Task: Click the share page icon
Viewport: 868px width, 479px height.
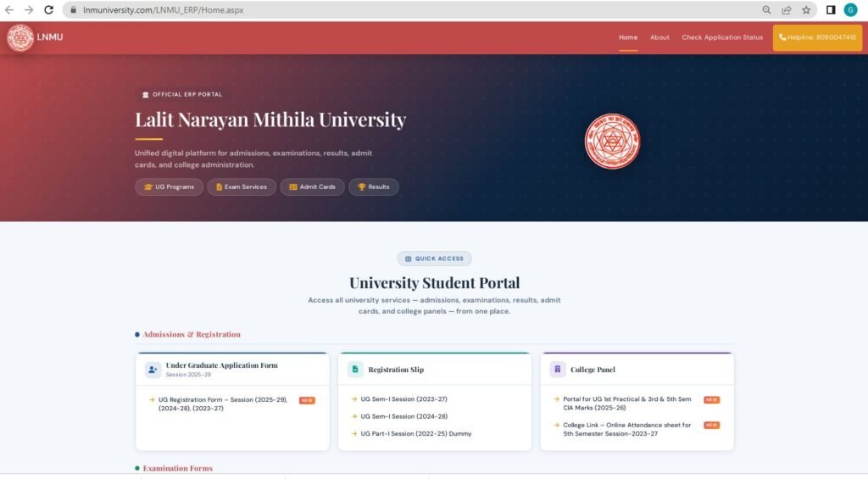Action: (786, 10)
